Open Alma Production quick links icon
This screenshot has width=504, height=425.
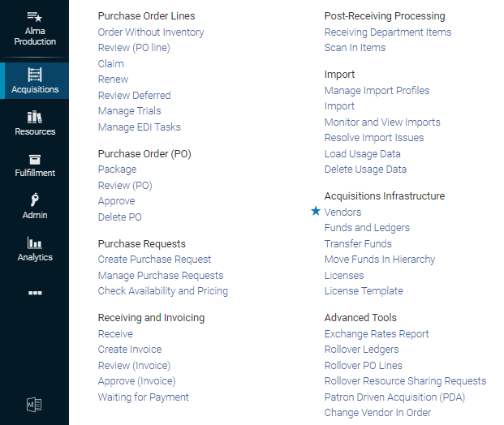pos(35,16)
